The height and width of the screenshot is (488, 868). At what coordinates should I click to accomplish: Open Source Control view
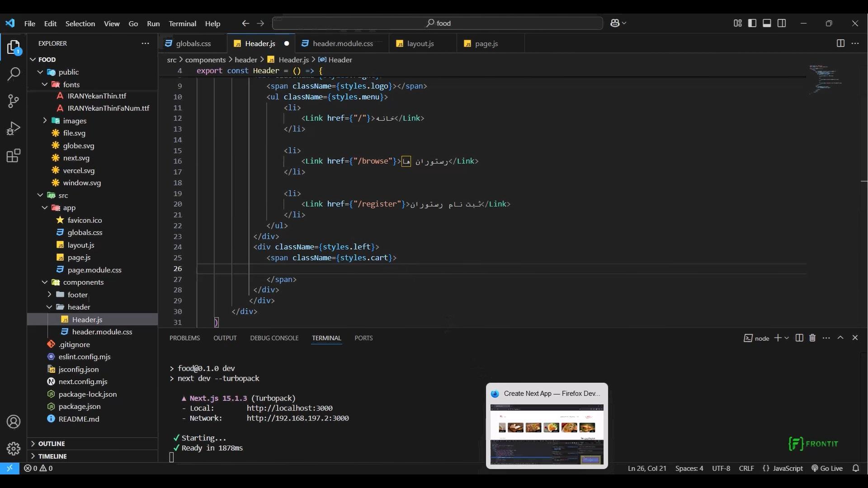pos(14,101)
